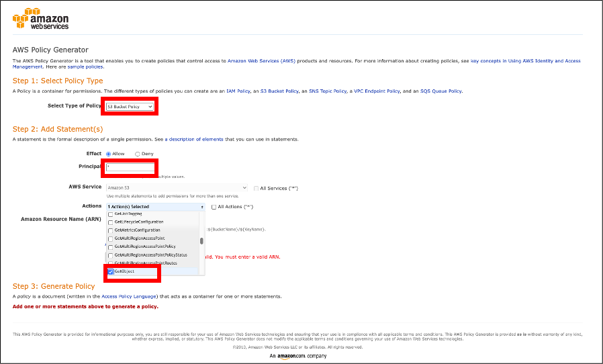The image size is (603, 364).
Task: Click the Step 1: Select Policy Type heading
Action: [58, 81]
